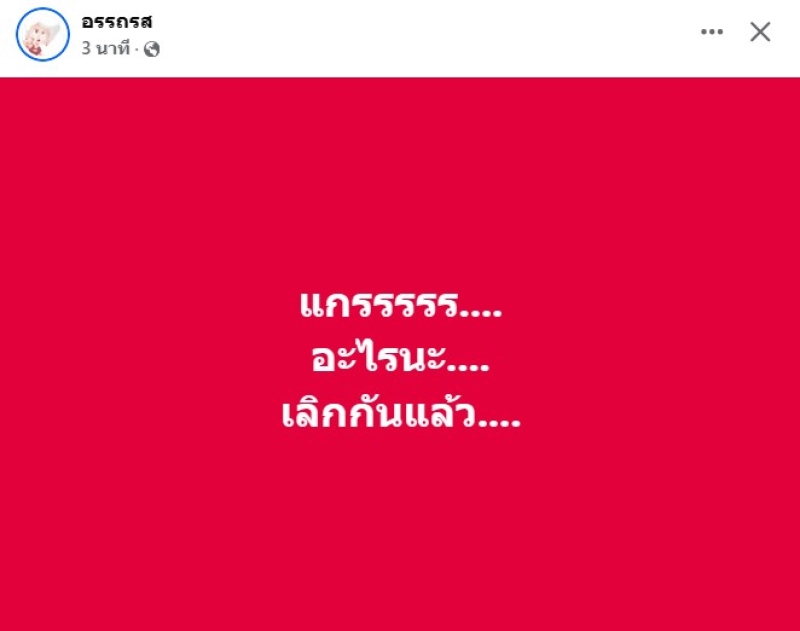
Task: Show post actions using the ellipsis button
Action: [712, 32]
